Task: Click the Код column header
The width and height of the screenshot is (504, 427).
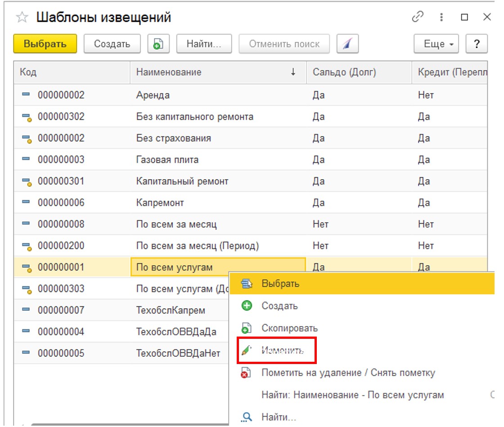Action: pyautogui.click(x=72, y=72)
